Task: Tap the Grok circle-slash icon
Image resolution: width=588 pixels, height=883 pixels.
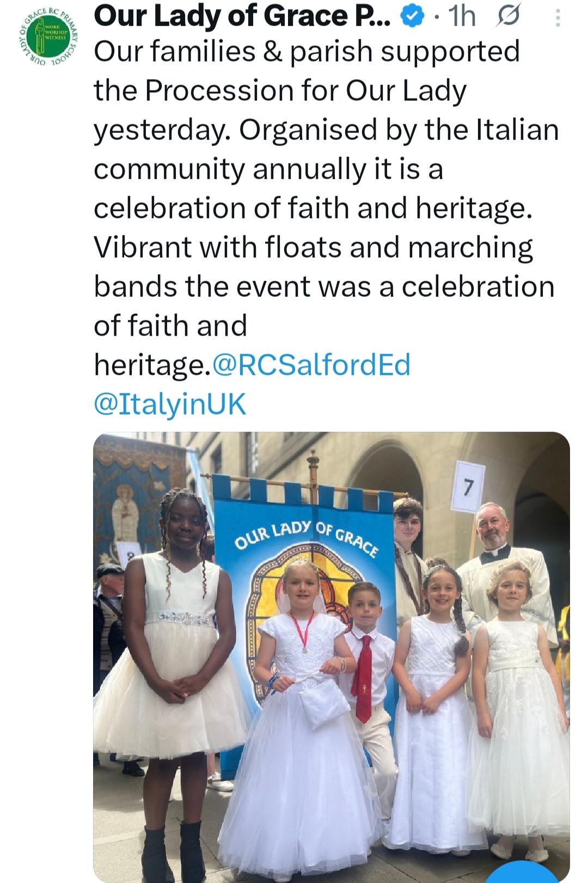Action: click(x=508, y=17)
